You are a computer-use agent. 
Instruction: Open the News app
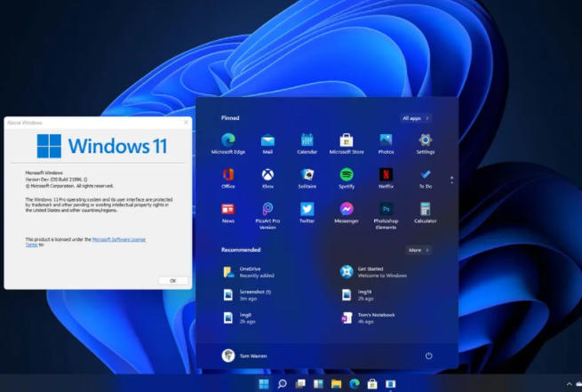228,212
